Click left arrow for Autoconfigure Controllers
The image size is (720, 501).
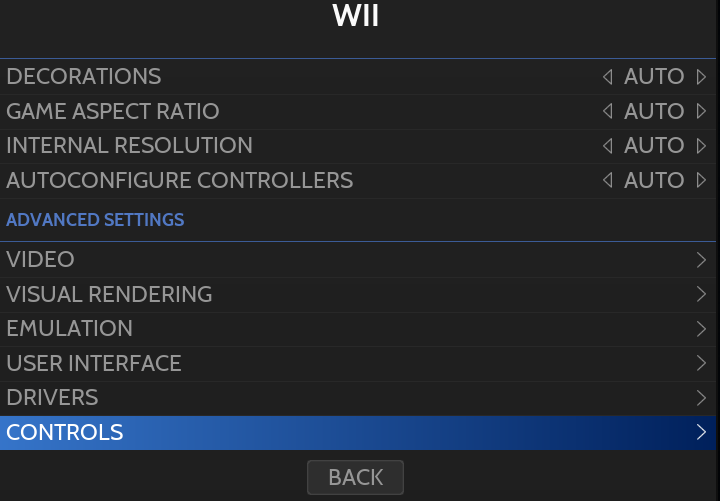[x=607, y=181]
